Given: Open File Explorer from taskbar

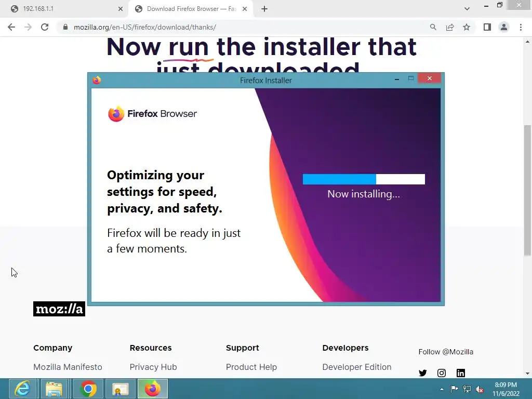Looking at the screenshot, I should click(54, 389).
